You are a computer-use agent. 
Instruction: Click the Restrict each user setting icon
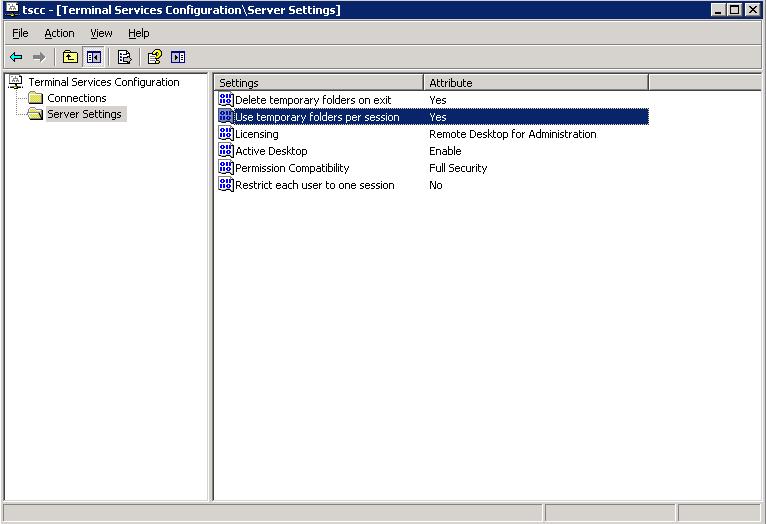point(226,185)
